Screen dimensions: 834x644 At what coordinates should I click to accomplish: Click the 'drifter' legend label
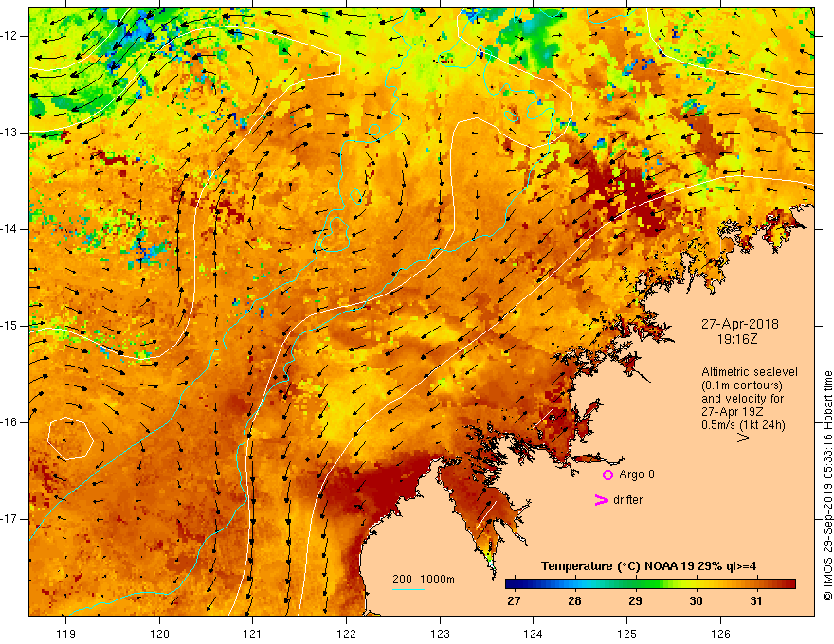point(627,500)
